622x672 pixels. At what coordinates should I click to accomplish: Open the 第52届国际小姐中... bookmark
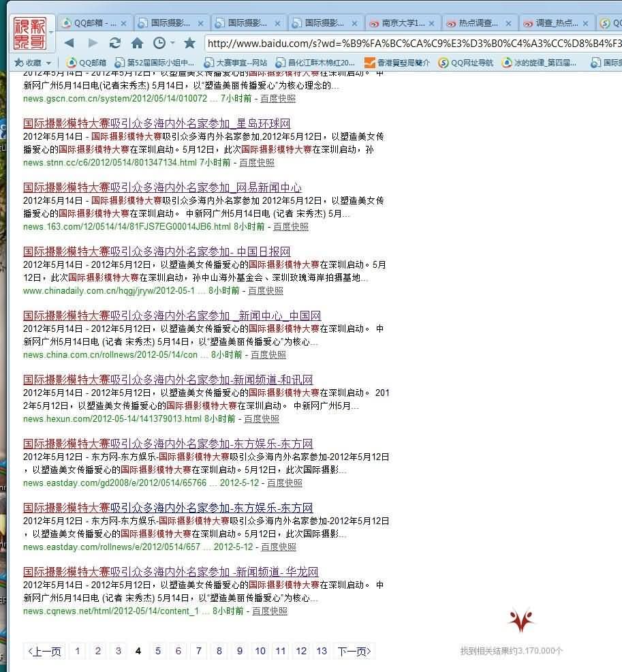(155, 63)
